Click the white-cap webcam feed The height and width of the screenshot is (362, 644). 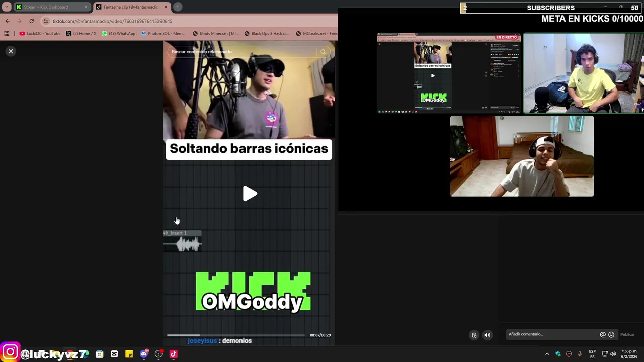(522, 156)
